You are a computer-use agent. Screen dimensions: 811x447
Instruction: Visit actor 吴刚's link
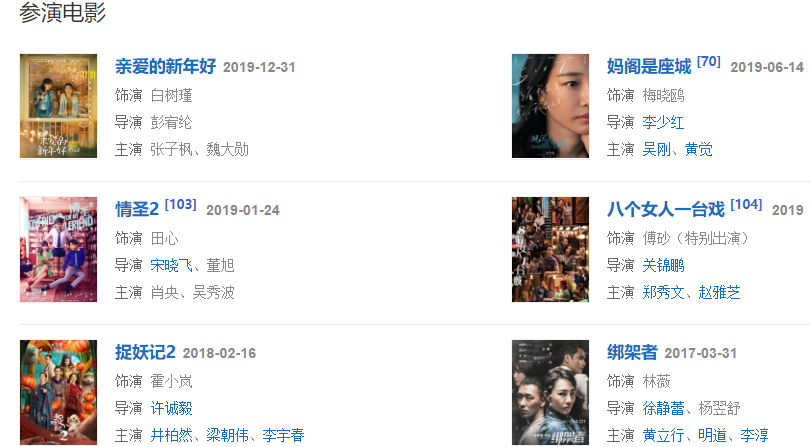(656, 150)
